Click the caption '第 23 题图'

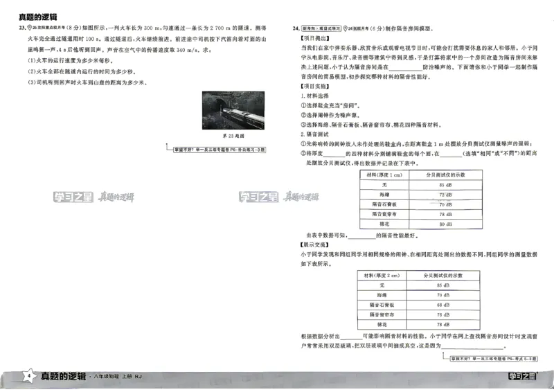click(x=233, y=136)
